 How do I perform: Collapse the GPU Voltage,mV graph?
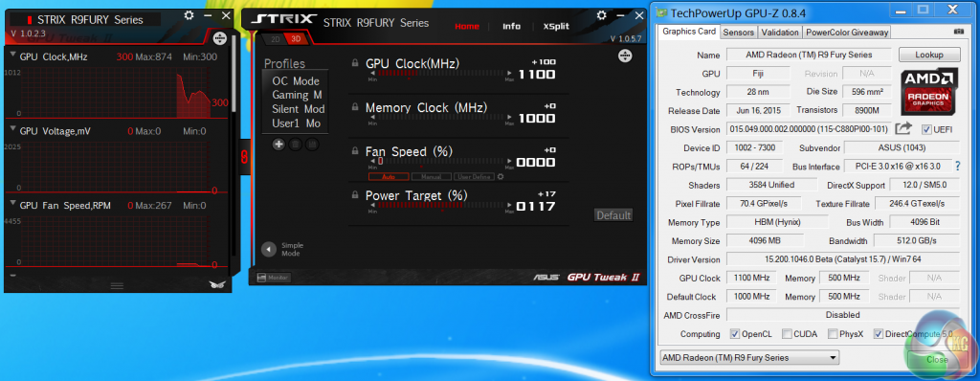click(x=13, y=129)
